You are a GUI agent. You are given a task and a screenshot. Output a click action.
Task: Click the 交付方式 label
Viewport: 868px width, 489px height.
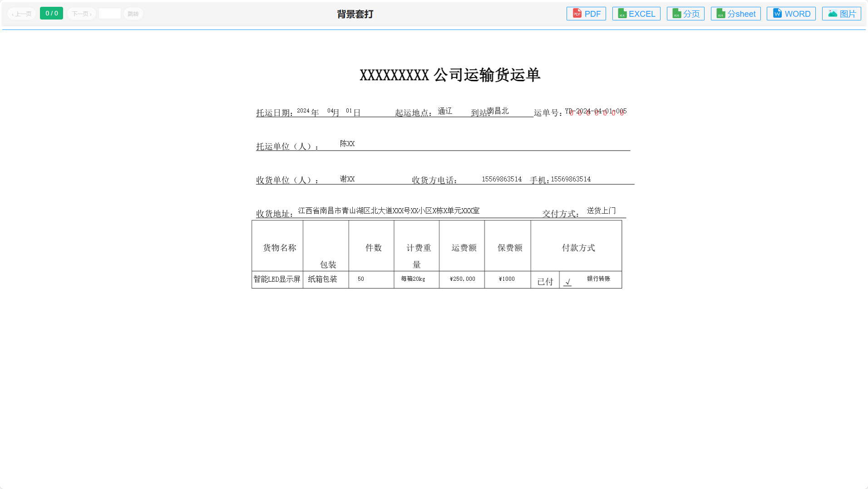(560, 214)
